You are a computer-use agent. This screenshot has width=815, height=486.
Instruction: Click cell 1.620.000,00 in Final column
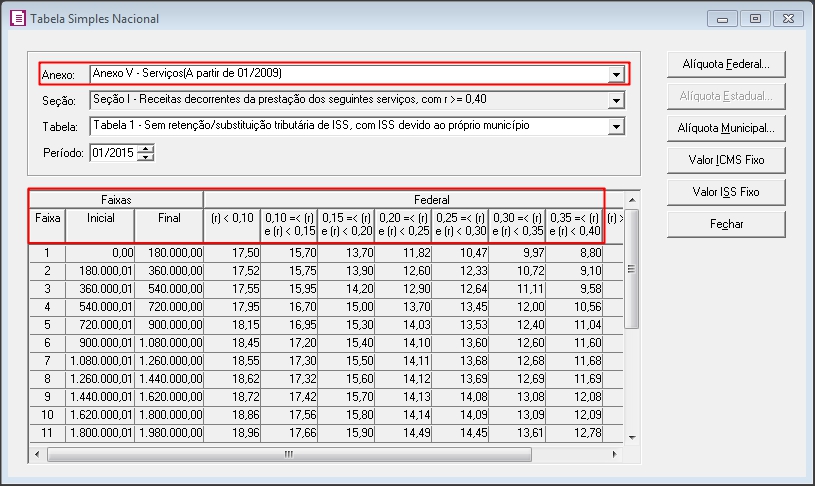[169, 397]
